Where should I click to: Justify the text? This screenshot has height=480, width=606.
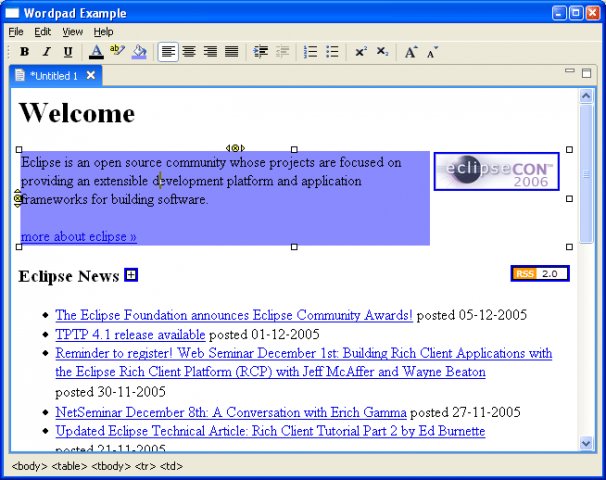232,51
